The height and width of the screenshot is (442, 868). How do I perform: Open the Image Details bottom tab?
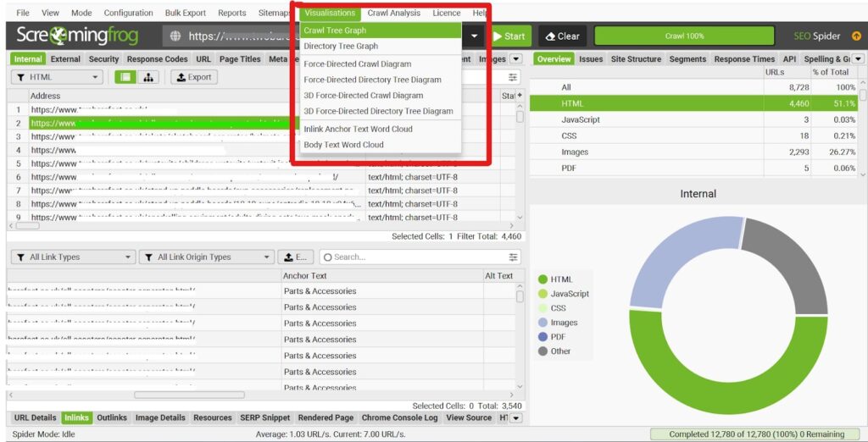pyautogui.click(x=160, y=418)
